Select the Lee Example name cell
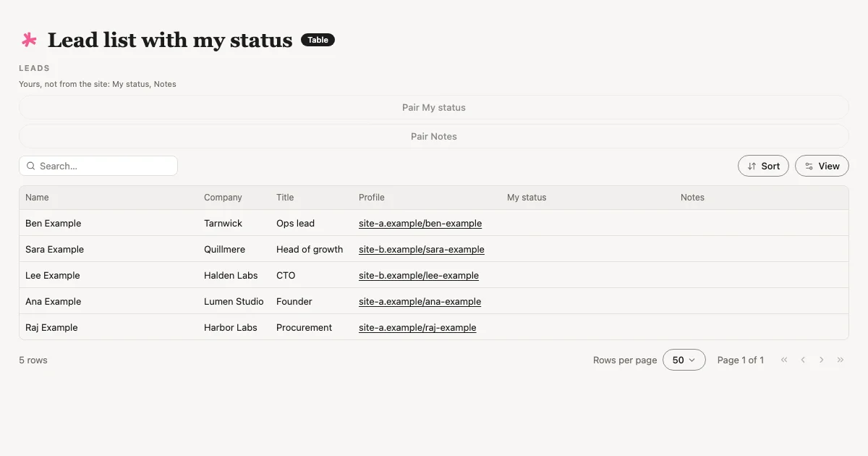 click(x=53, y=275)
